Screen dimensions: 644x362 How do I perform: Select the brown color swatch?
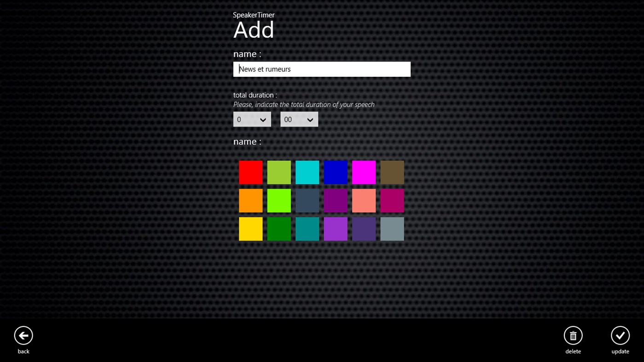(392, 172)
